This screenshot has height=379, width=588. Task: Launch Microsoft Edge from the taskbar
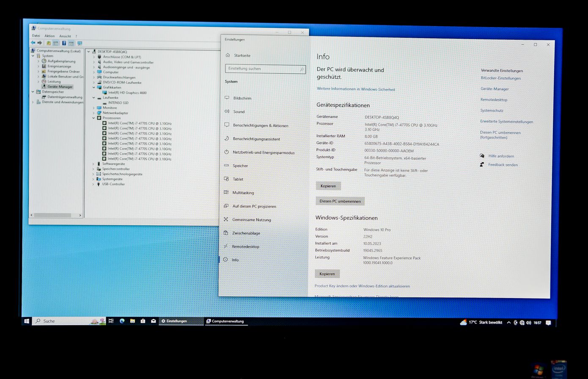click(x=122, y=321)
